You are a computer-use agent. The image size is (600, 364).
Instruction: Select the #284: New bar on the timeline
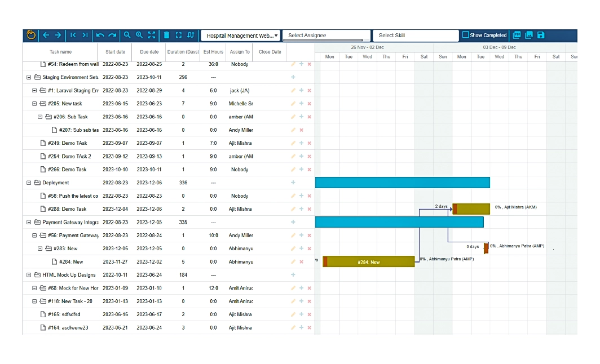(x=369, y=261)
